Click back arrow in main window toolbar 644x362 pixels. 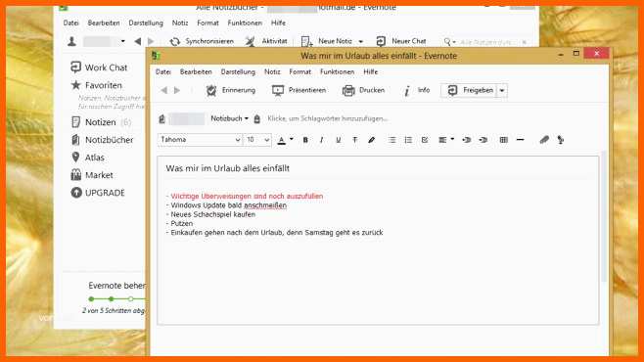coord(138,41)
